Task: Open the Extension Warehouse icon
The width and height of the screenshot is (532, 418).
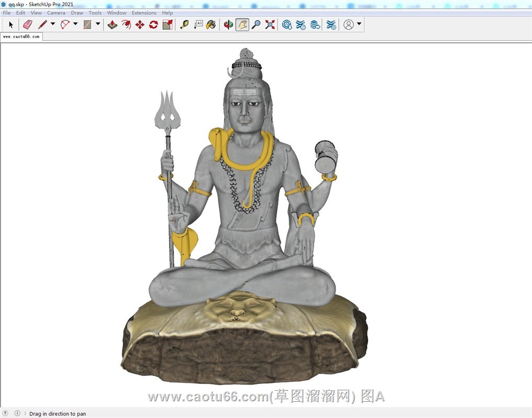Action: [x=301, y=25]
